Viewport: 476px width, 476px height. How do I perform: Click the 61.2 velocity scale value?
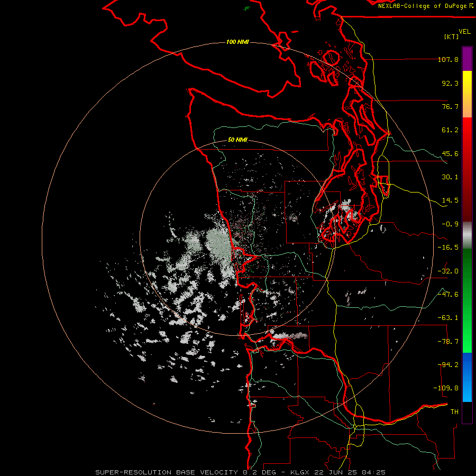coord(450,130)
